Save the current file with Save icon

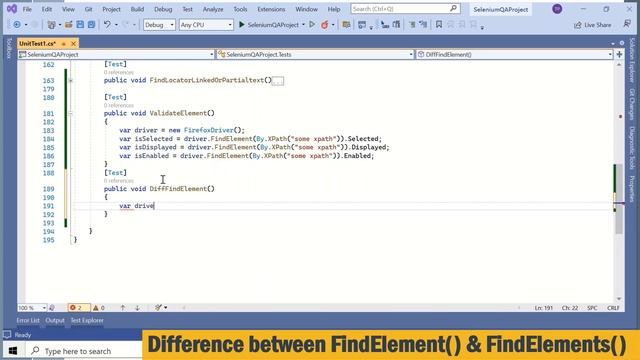(x=80, y=25)
